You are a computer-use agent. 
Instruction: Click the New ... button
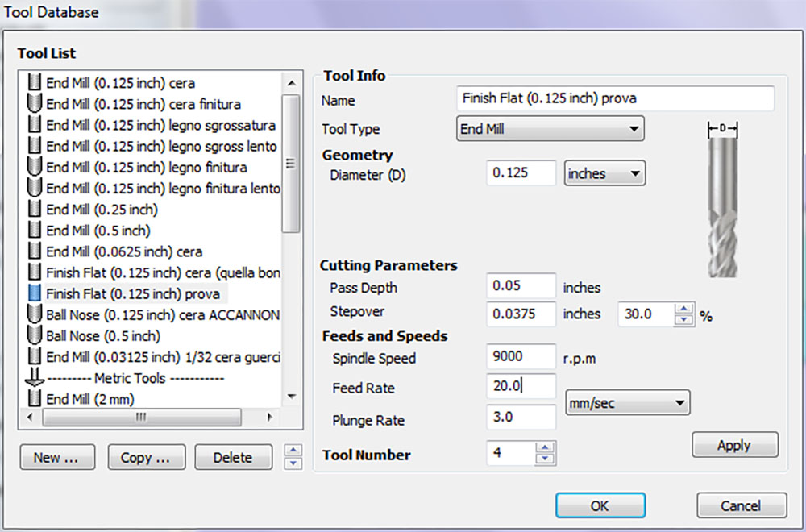(56, 457)
